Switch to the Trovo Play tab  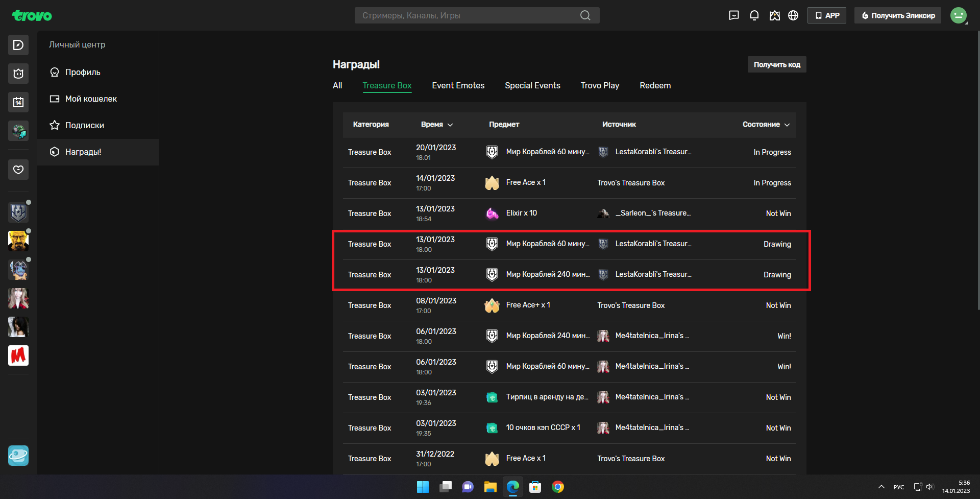[x=600, y=85]
